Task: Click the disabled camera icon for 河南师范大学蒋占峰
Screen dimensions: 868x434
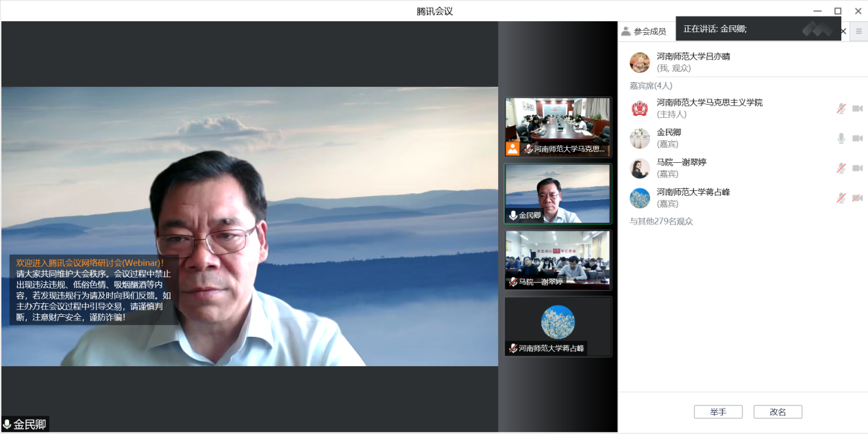Action: click(857, 198)
